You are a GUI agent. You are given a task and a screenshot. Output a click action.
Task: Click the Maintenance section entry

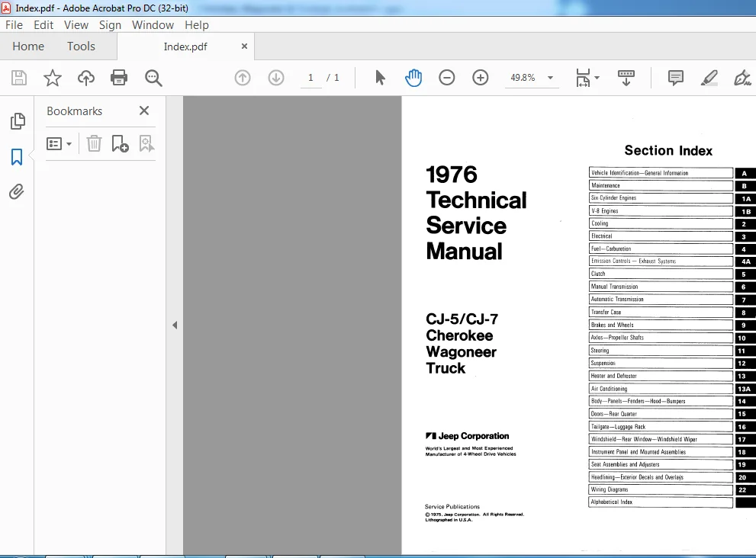(x=661, y=185)
